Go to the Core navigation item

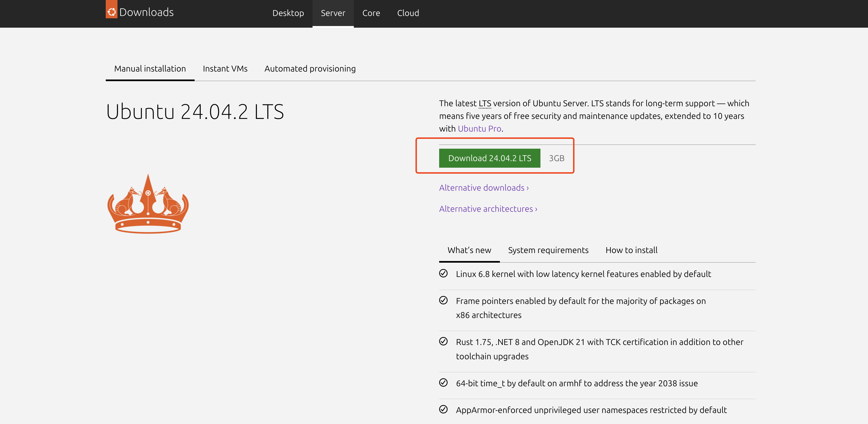tap(371, 13)
